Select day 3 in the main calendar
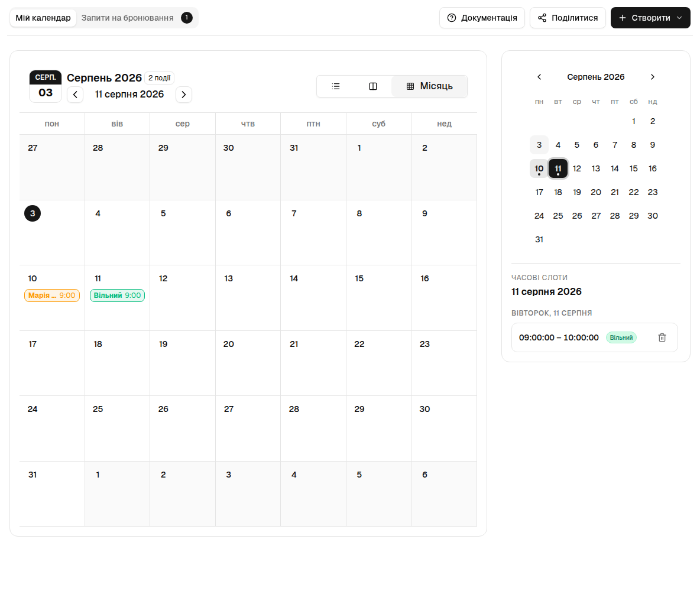The width and height of the screenshot is (700, 591). (33, 213)
